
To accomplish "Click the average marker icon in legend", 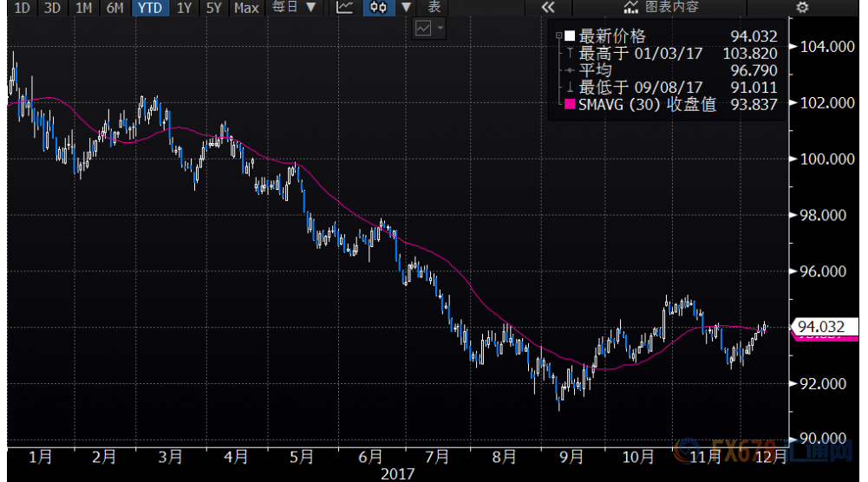I will 569,70.
